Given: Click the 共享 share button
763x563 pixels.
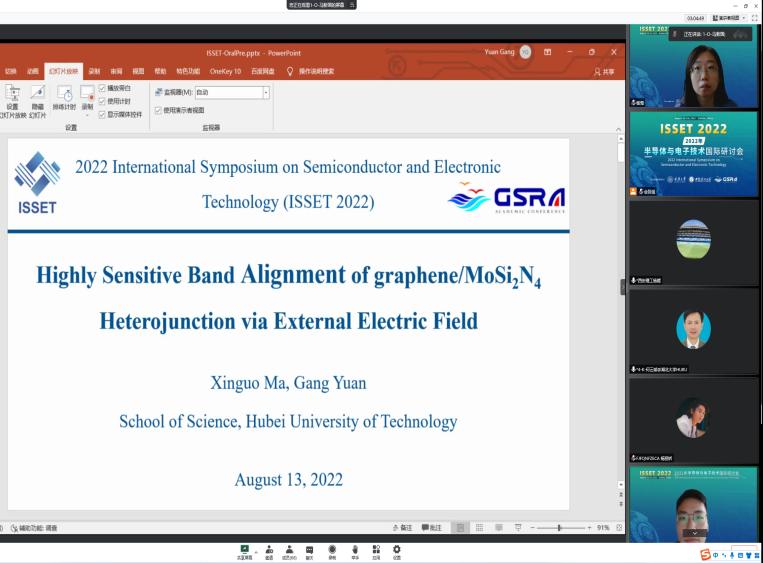Looking at the screenshot, I should pos(604,71).
